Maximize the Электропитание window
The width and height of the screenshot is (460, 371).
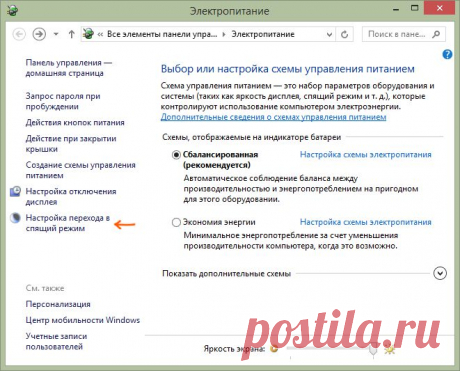coord(414,8)
